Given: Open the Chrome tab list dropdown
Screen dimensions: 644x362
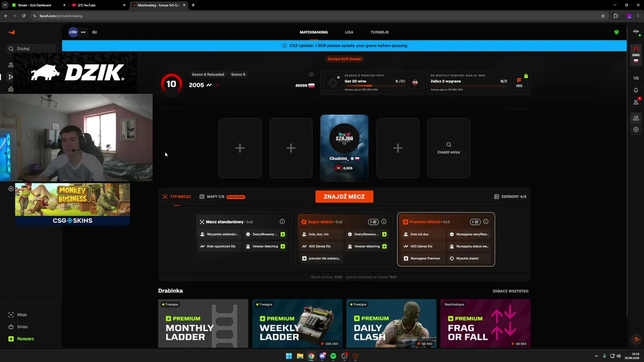Looking at the screenshot, I should tap(5, 5).
